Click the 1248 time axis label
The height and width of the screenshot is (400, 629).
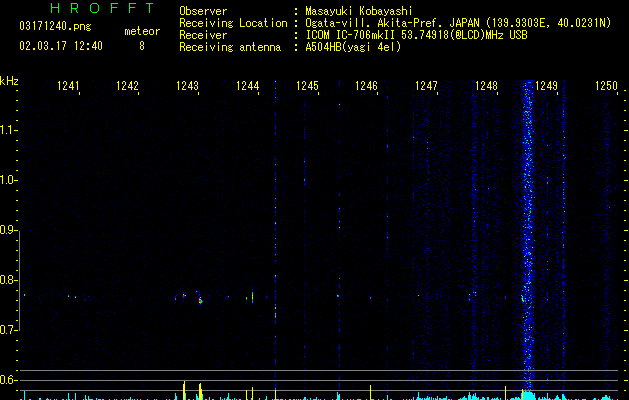[486, 86]
